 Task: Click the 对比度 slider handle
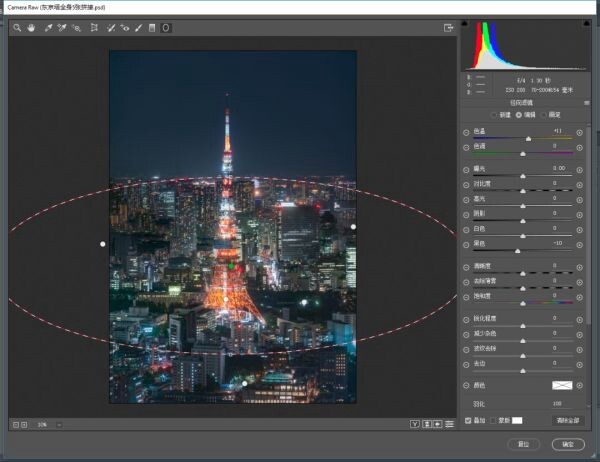(523, 191)
